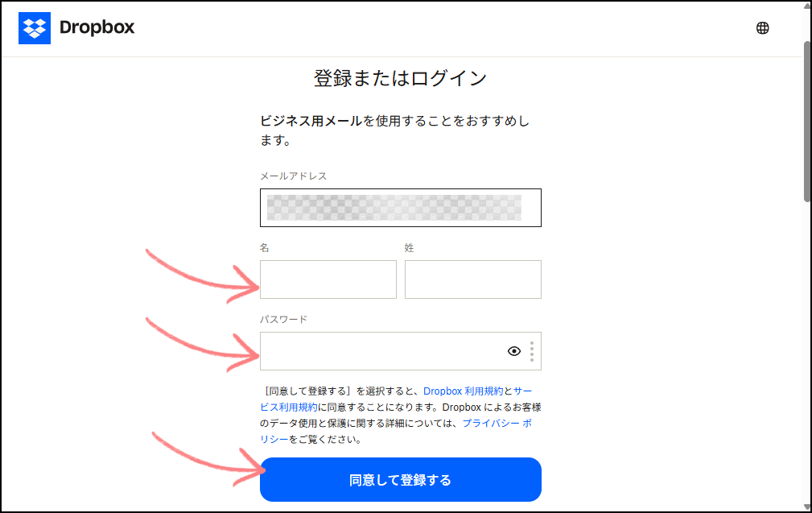Click the scrollbar down arrow
This screenshot has height=513, width=812.
(807, 507)
